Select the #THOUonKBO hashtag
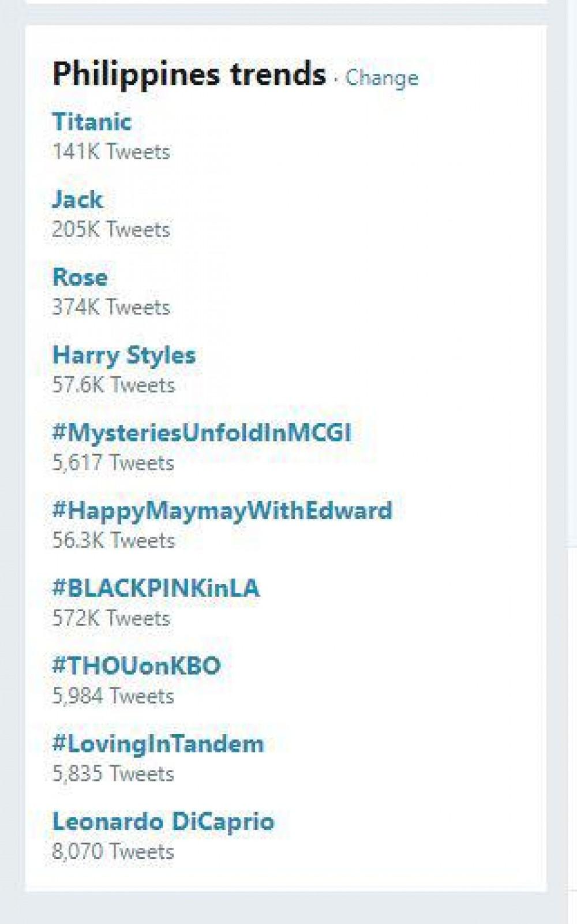Viewport: 577px width, 924px height. pos(137,666)
